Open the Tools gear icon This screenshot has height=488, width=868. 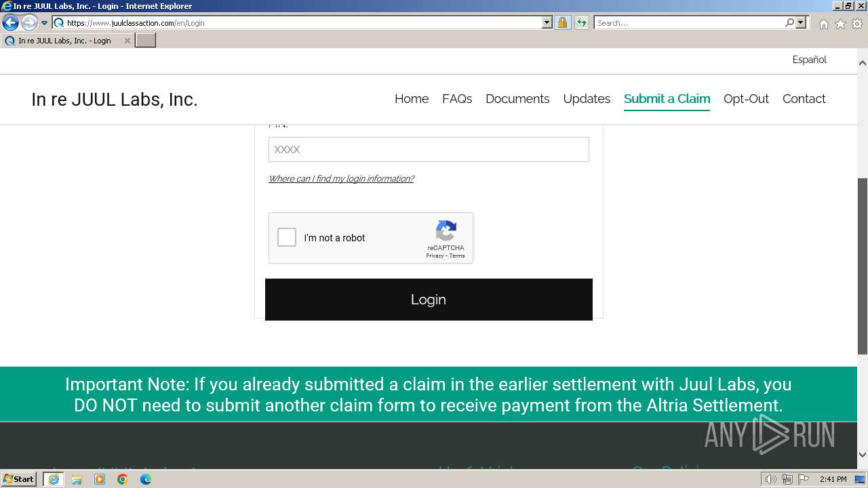click(x=857, y=24)
